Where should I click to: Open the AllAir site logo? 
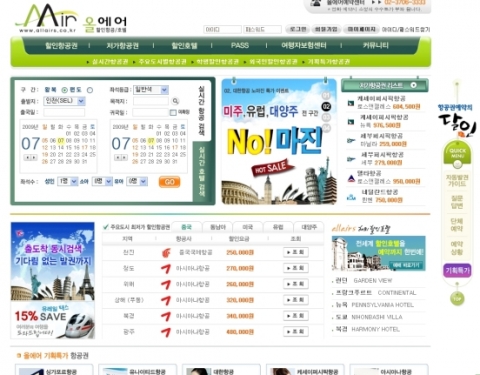(x=71, y=19)
